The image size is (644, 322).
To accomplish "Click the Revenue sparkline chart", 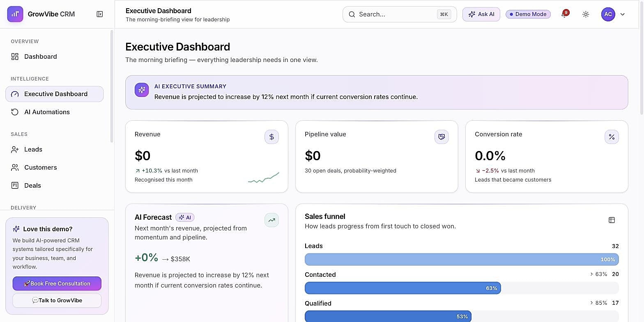I will click(264, 177).
